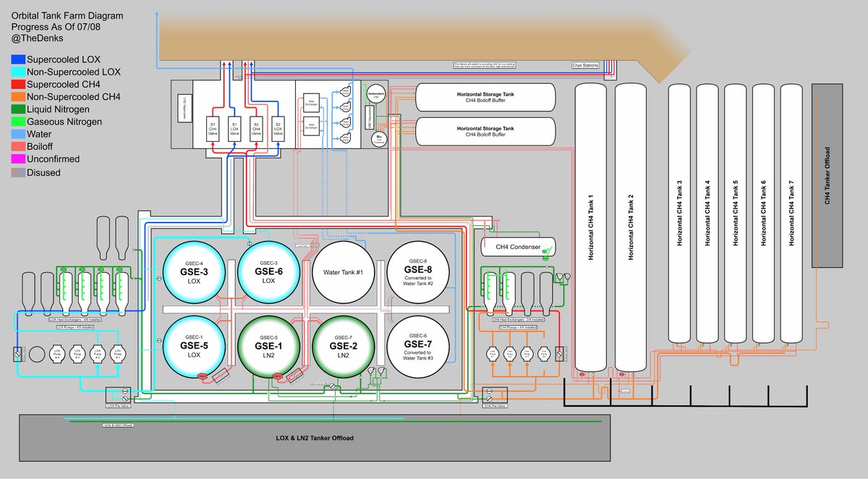The image size is (868, 479).
Task: Select the GSE-7 converted water tank
Action: coord(418,347)
